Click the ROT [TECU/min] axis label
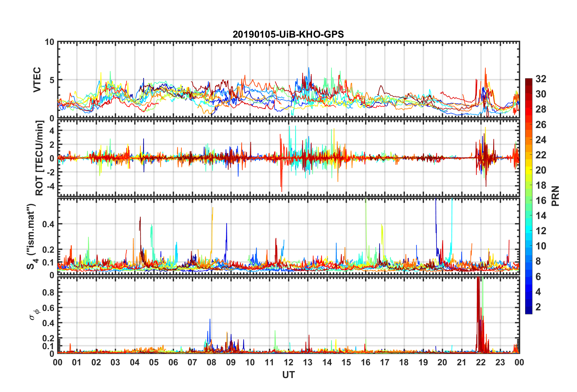This screenshot has height=392, width=577. pos(39,158)
